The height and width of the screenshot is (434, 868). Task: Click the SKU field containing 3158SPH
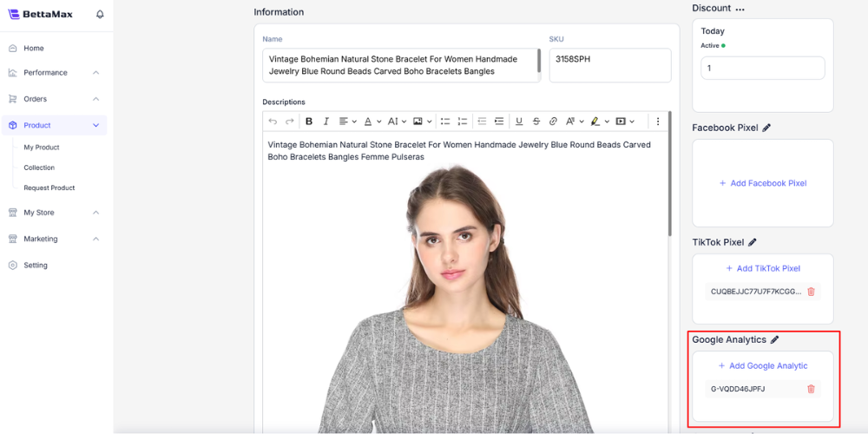click(610, 65)
